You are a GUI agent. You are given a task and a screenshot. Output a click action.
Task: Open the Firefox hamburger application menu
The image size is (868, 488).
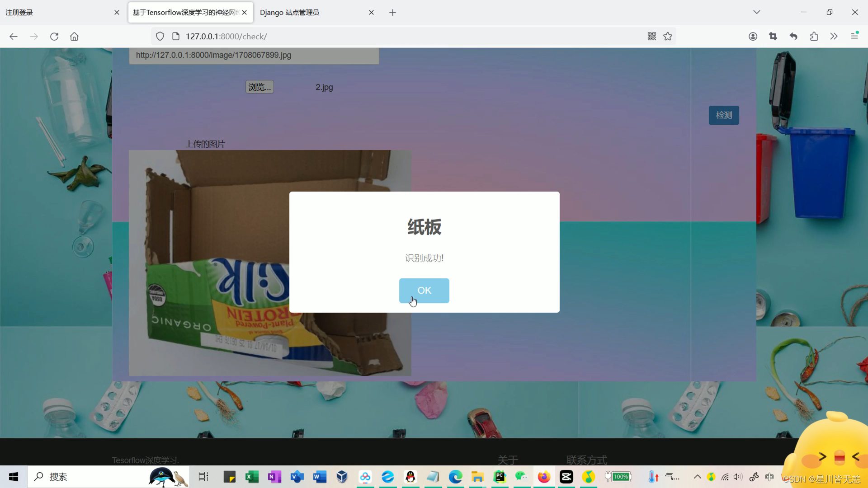(x=854, y=36)
